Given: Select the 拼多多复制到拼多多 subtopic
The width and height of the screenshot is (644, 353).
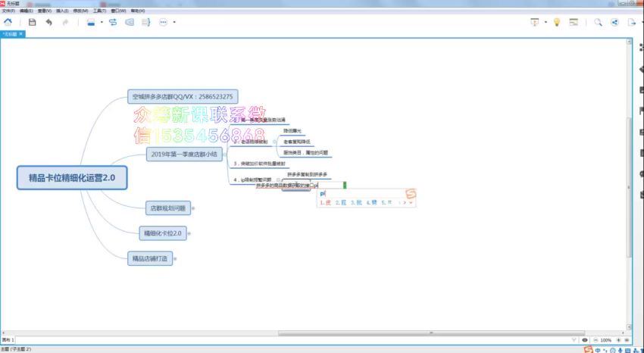Looking at the screenshot, I should click(307, 174).
